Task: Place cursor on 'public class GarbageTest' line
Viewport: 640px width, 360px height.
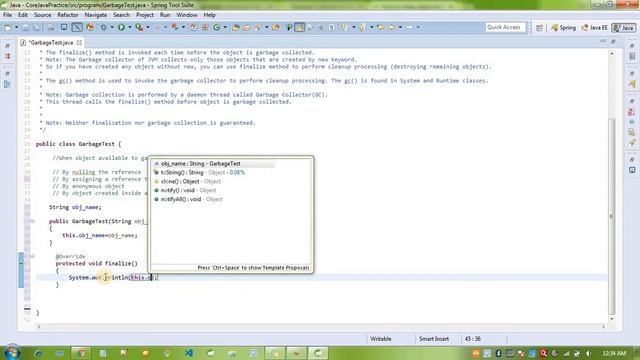Action: click(78, 144)
